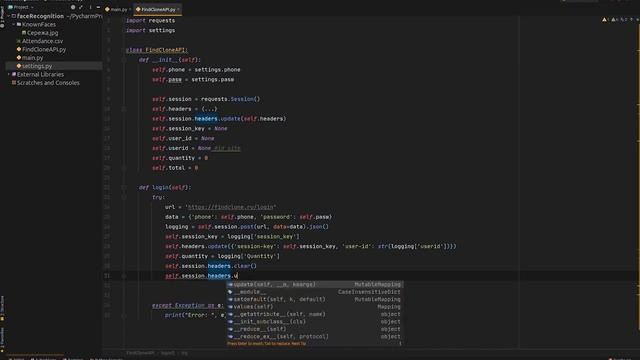Image resolution: width=640 pixels, height=360 pixels.
Task: Click 'self.total = 0' code line
Action: [175, 168]
